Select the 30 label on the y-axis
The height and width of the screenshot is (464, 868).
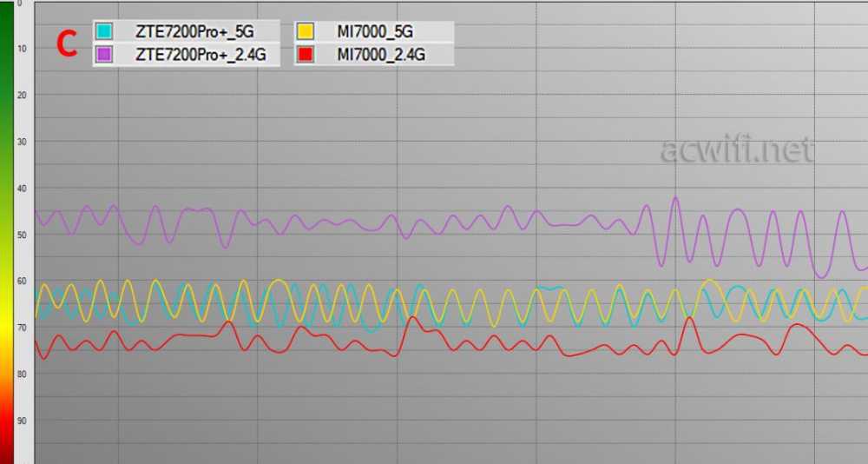[22, 142]
